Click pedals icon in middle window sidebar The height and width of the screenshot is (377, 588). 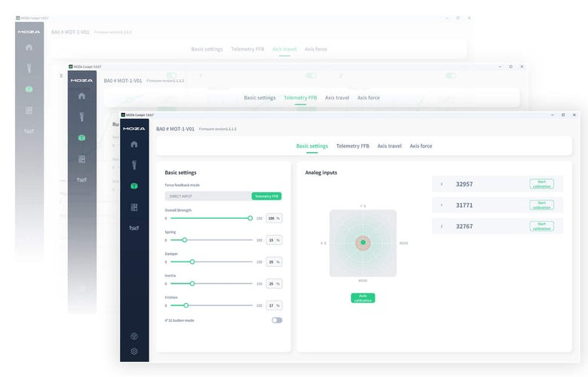point(81,179)
